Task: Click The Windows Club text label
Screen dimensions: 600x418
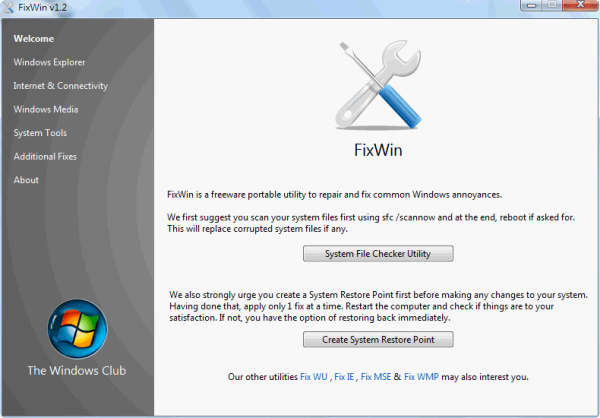Action: tap(77, 371)
